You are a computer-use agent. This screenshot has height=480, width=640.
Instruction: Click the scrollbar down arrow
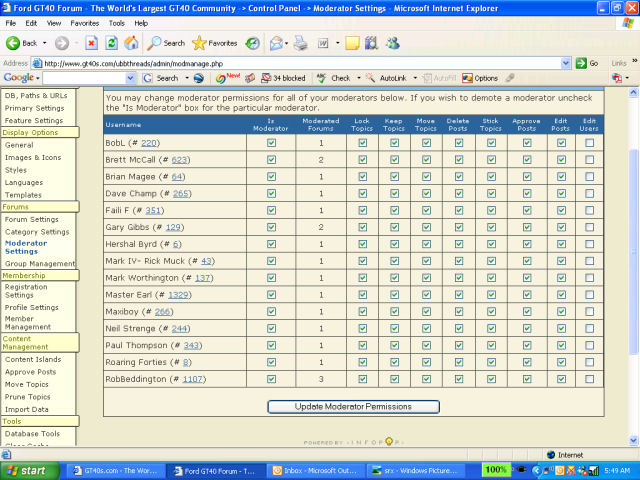[x=633, y=440]
